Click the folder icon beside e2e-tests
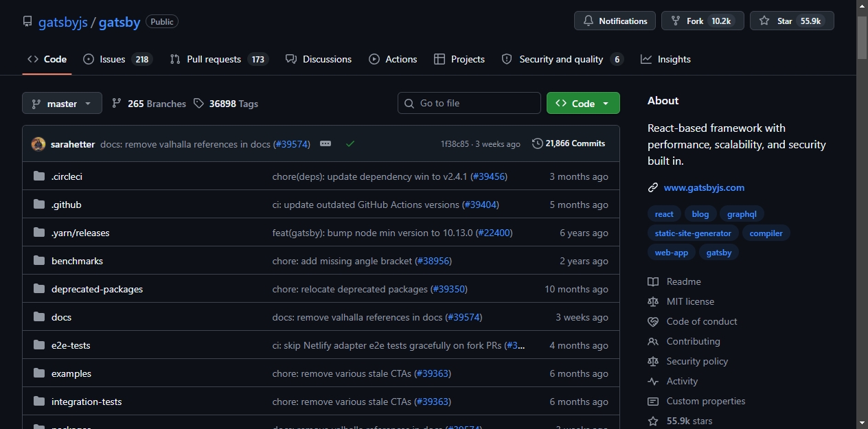868x429 pixels. click(x=39, y=345)
